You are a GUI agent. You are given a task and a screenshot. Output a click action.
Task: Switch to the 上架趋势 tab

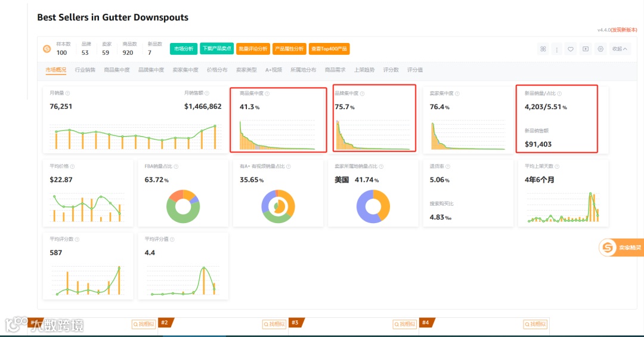364,70
